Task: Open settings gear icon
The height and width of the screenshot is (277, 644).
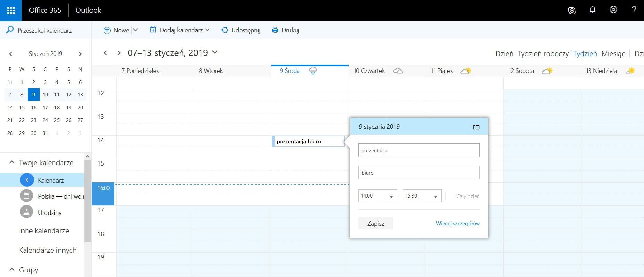Action: click(613, 10)
